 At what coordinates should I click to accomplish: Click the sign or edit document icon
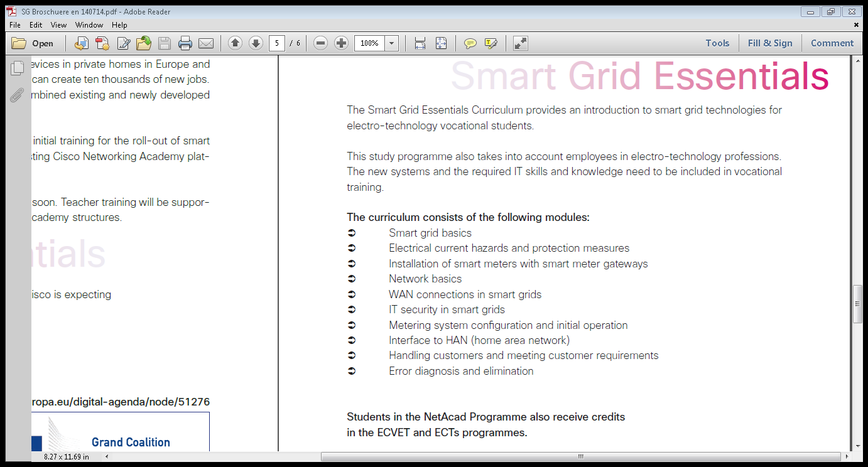pos(124,43)
